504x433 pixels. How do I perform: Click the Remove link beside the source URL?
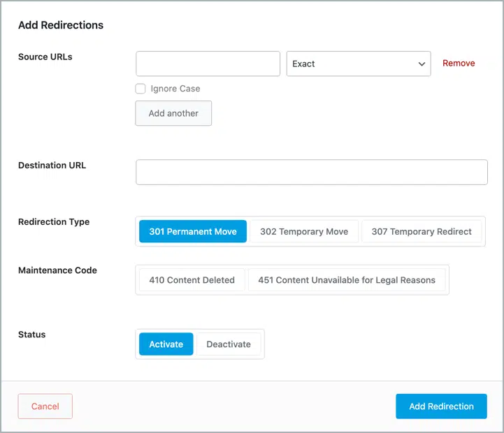coord(459,64)
